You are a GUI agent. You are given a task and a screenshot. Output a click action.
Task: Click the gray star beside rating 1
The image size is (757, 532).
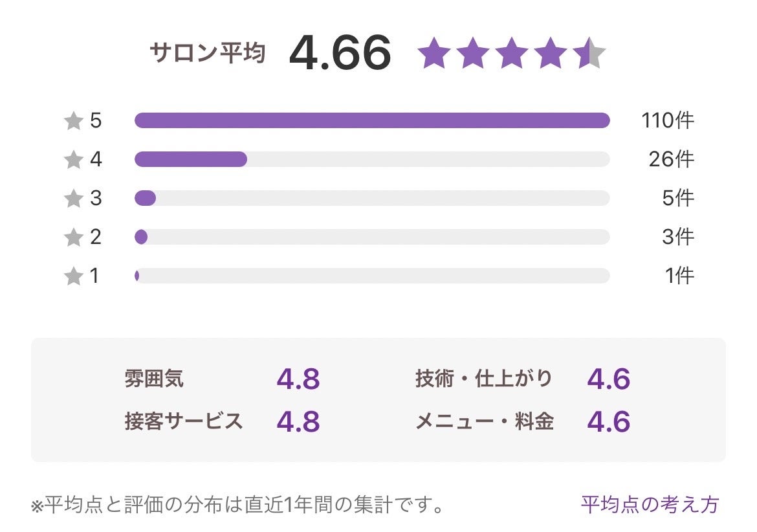pyautogui.click(x=74, y=276)
